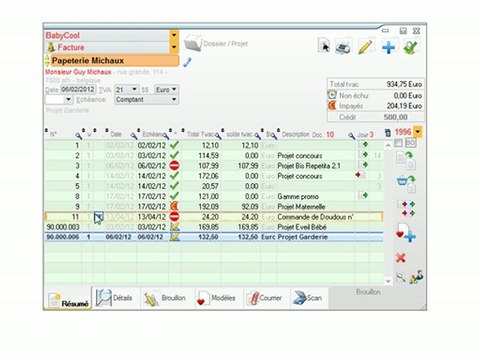
Task: Add a model with heart plus icon
Action: [406, 233]
